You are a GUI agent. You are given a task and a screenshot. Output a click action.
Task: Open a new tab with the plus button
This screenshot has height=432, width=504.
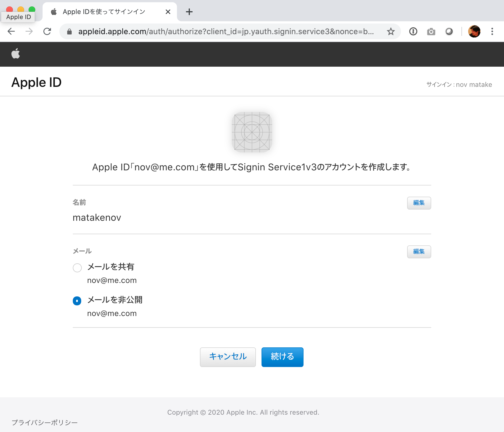[x=189, y=12]
